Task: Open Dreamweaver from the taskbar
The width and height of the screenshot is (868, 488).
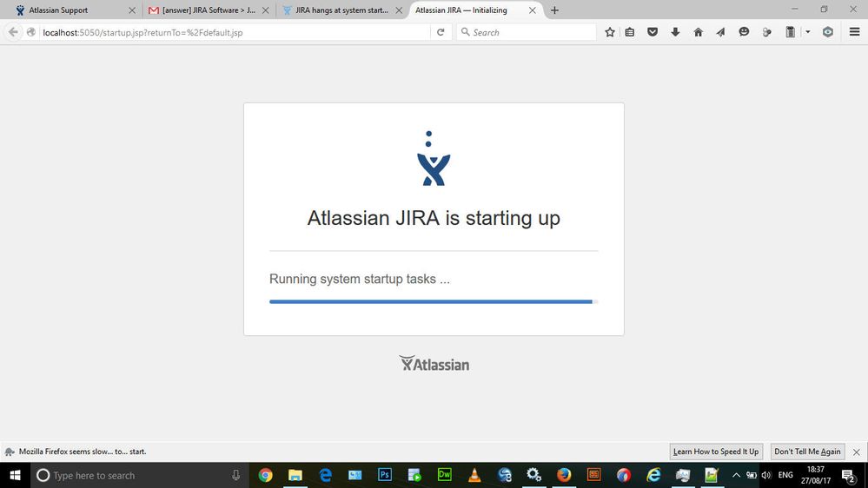Action: tap(445, 475)
